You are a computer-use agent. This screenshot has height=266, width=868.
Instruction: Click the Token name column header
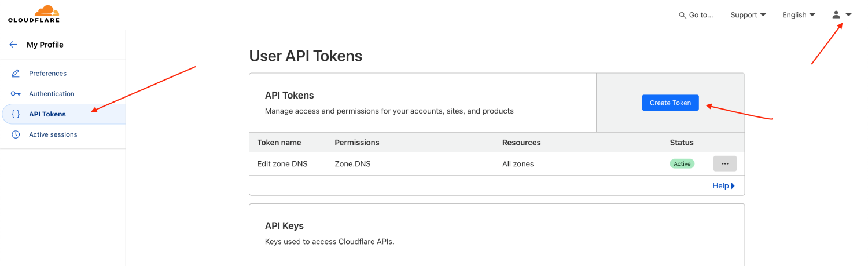(x=279, y=143)
